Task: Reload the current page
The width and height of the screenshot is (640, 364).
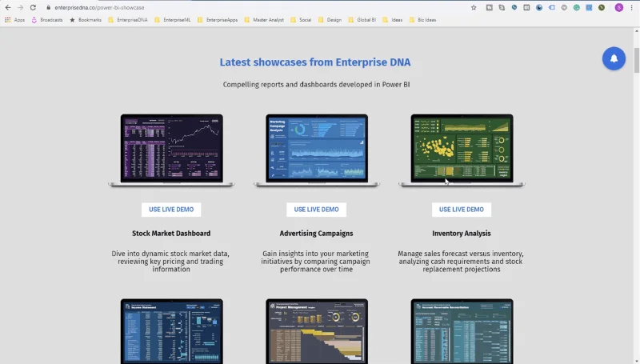Action: pos(33,7)
